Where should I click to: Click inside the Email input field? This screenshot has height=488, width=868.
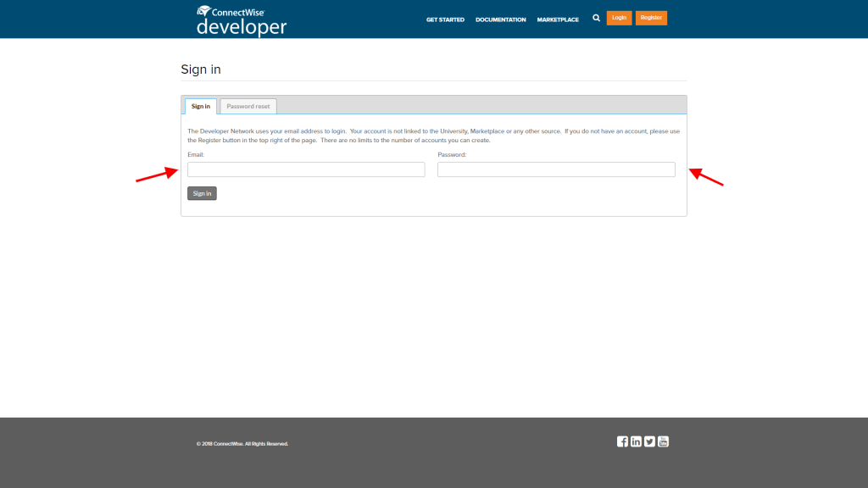[305, 169]
